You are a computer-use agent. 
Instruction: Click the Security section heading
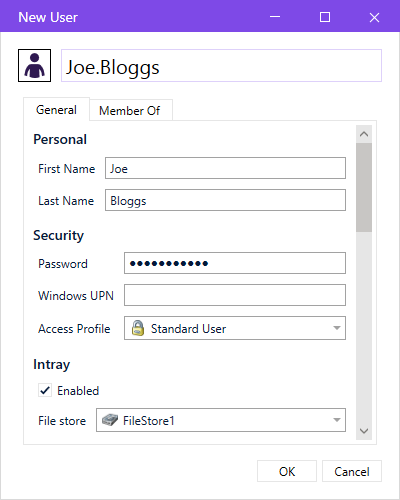click(58, 236)
